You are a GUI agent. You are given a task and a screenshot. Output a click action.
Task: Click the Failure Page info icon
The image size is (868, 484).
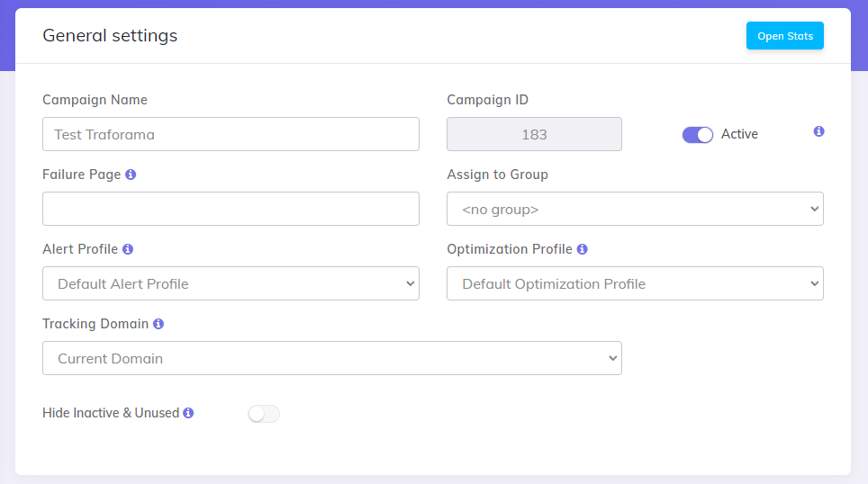[x=131, y=175]
